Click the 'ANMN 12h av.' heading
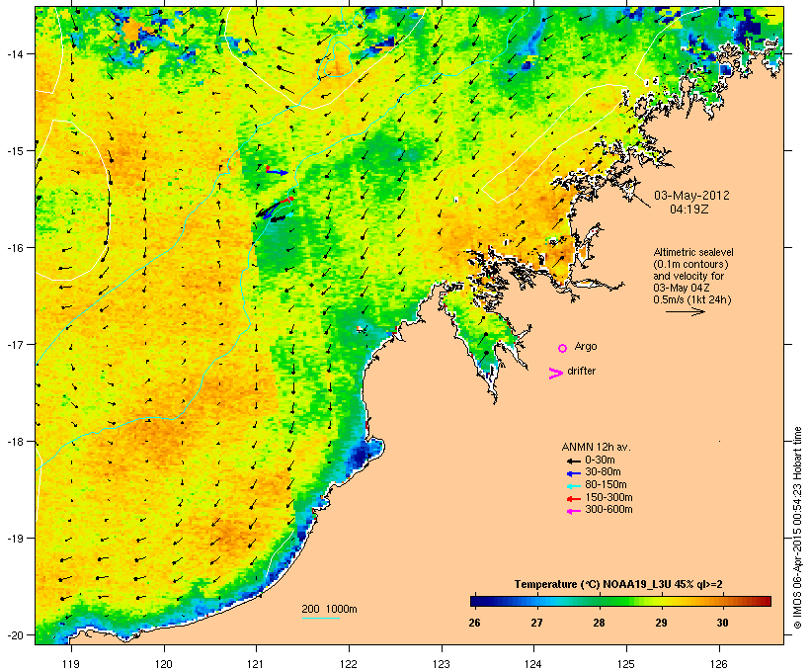The image size is (810, 672). [x=596, y=447]
